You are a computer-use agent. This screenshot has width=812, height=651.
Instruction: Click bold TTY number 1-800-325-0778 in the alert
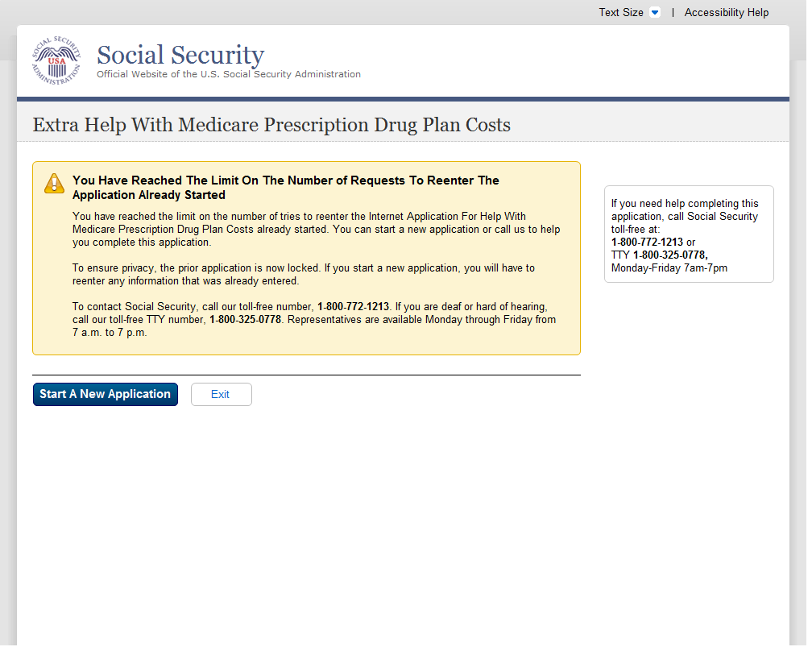[245, 320]
